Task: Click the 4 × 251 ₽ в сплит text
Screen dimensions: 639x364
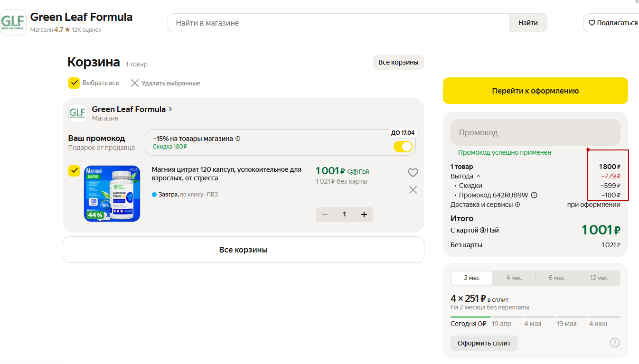Action: (x=479, y=299)
